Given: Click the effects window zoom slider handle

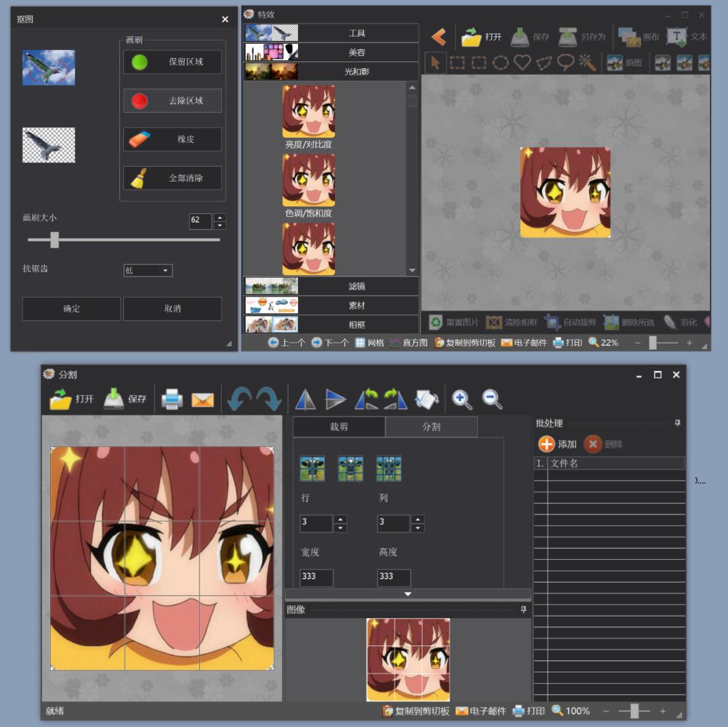Looking at the screenshot, I should [x=653, y=343].
